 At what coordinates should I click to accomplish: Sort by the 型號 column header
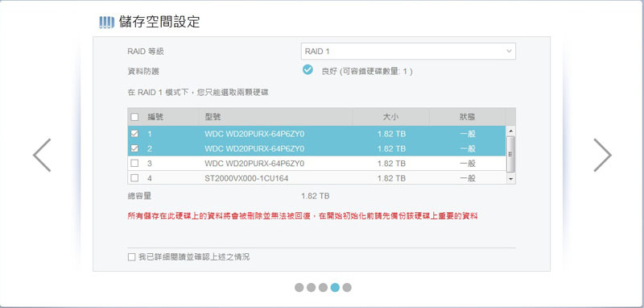click(213, 117)
